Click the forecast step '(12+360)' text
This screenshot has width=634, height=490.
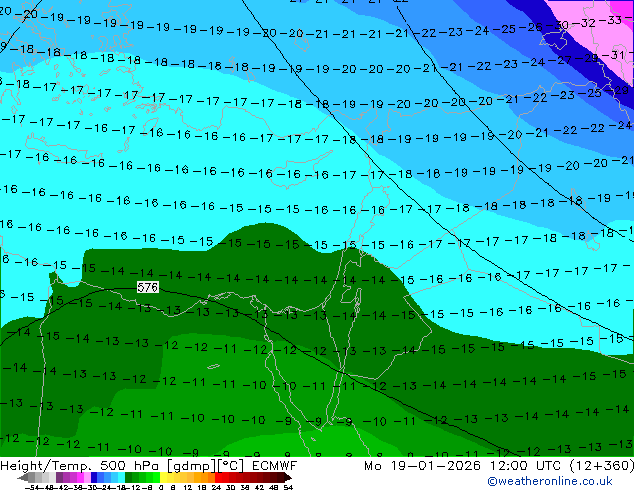[x=602, y=466]
